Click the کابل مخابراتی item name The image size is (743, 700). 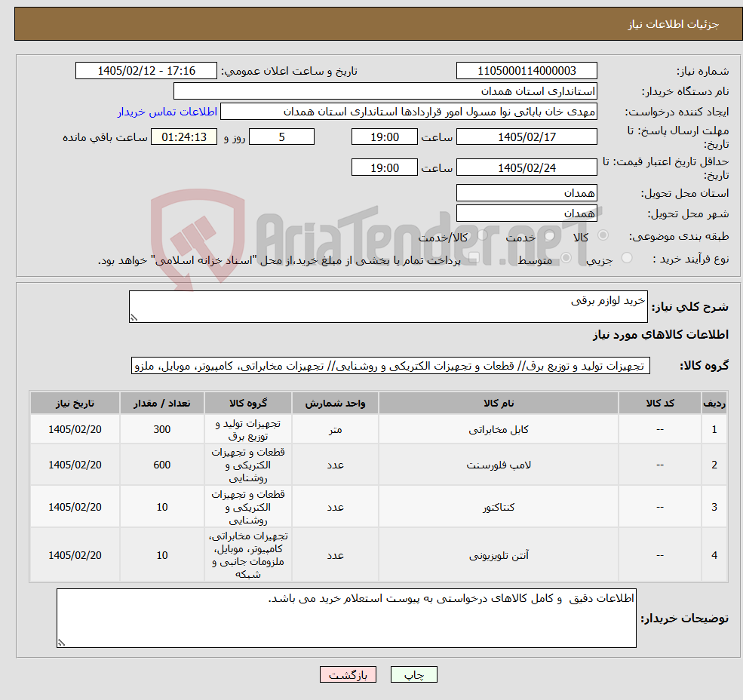point(499,429)
